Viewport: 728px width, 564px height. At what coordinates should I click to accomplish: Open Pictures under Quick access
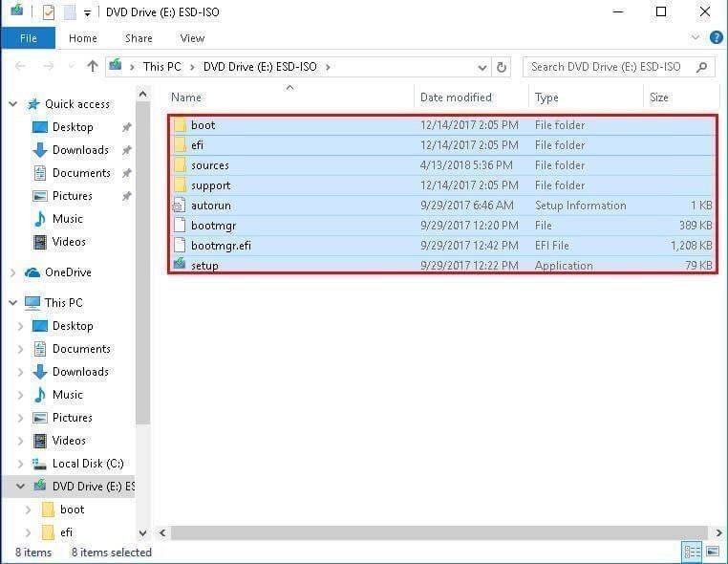72,196
